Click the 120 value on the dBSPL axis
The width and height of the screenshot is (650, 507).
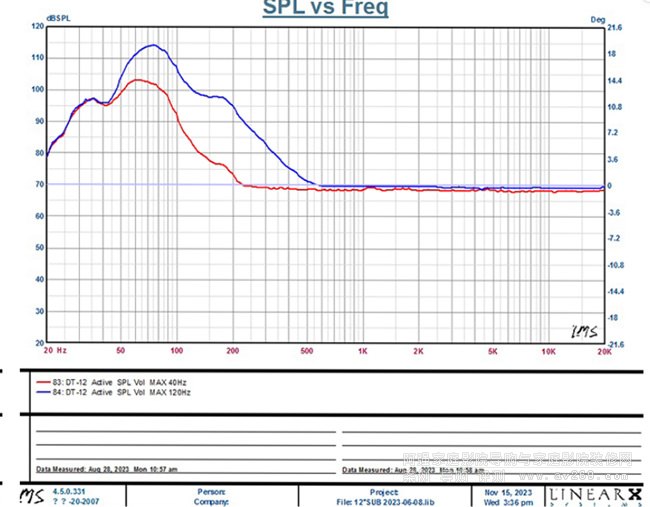pos(38,27)
